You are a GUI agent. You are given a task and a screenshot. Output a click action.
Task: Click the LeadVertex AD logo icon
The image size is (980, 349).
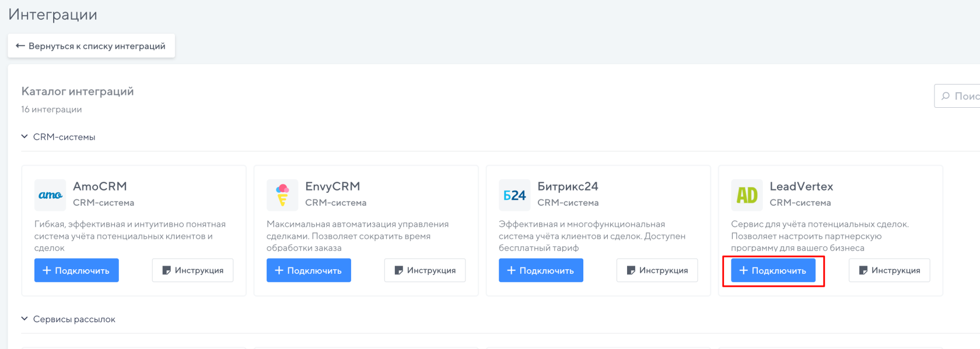coord(747,195)
